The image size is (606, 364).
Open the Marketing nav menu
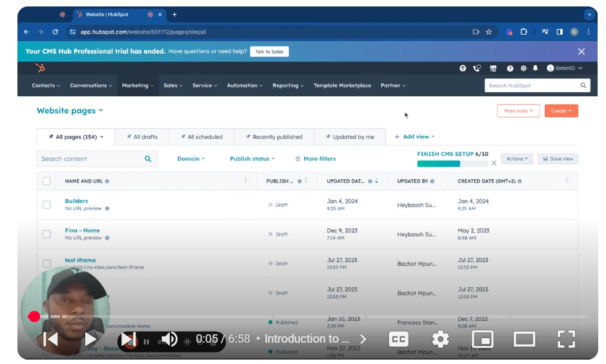coord(137,85)
